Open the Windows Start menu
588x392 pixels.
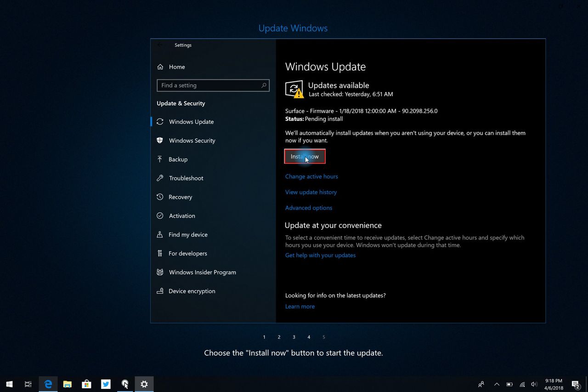(x=9, y=384)
